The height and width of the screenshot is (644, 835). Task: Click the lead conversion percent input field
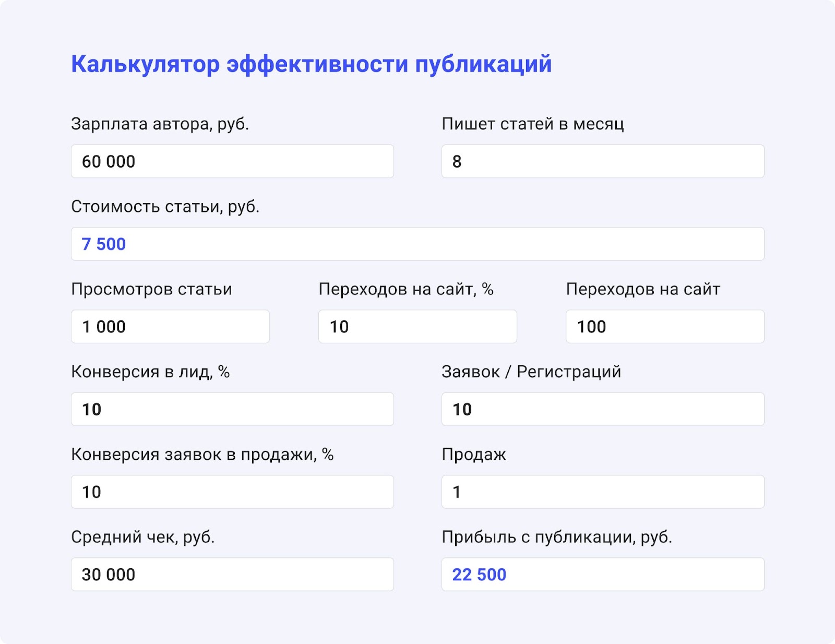click(x=232, y=409)
